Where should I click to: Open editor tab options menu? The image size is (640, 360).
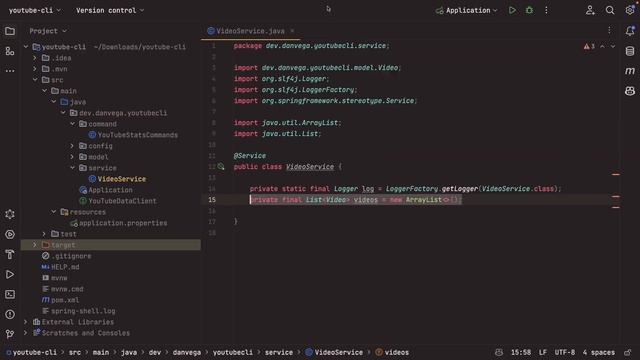point(609,31)
